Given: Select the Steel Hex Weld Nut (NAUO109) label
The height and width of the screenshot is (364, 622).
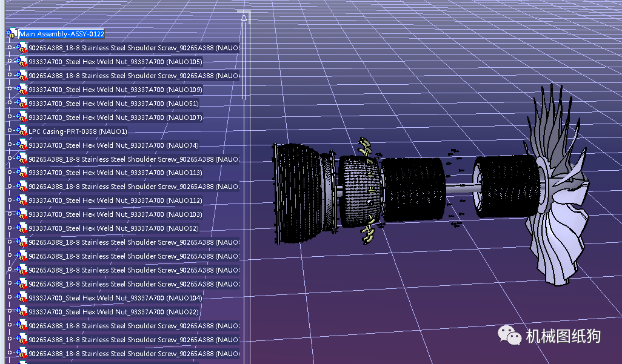Looking at the screenshot, I should (x=115, y=90).
